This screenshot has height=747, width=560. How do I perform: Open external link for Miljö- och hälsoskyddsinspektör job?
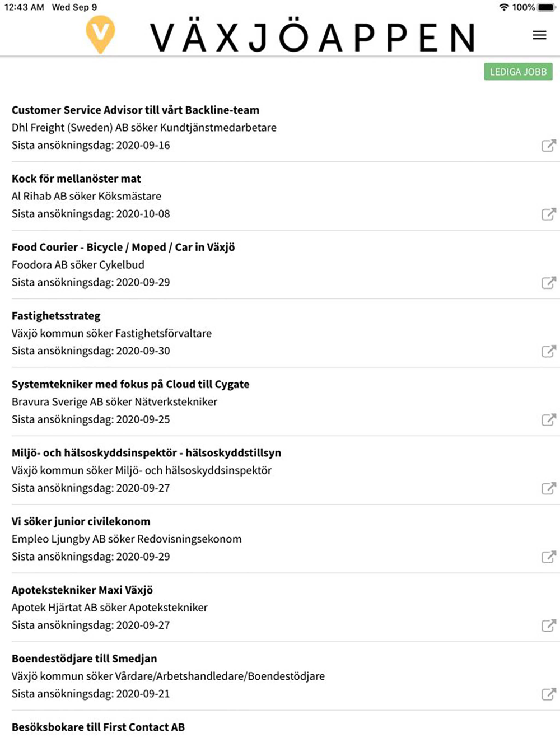548,488
